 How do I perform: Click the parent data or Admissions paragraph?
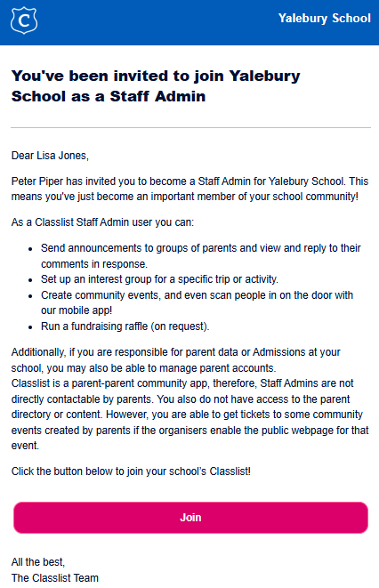pyautogui.click(x=175, y=360)
